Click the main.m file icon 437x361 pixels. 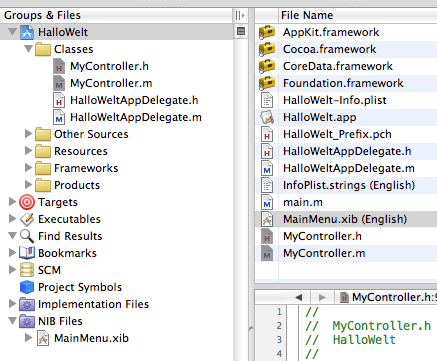click(267, 202)
